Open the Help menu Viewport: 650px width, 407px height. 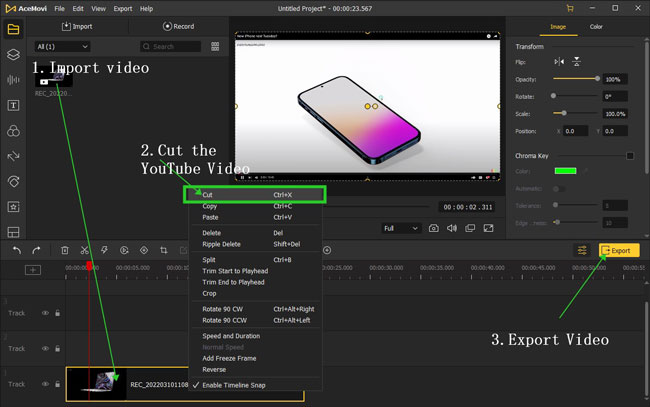146,8
